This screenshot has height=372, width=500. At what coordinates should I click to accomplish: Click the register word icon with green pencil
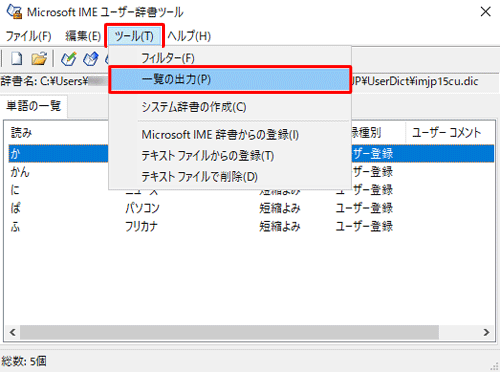[x=69, y=59]
